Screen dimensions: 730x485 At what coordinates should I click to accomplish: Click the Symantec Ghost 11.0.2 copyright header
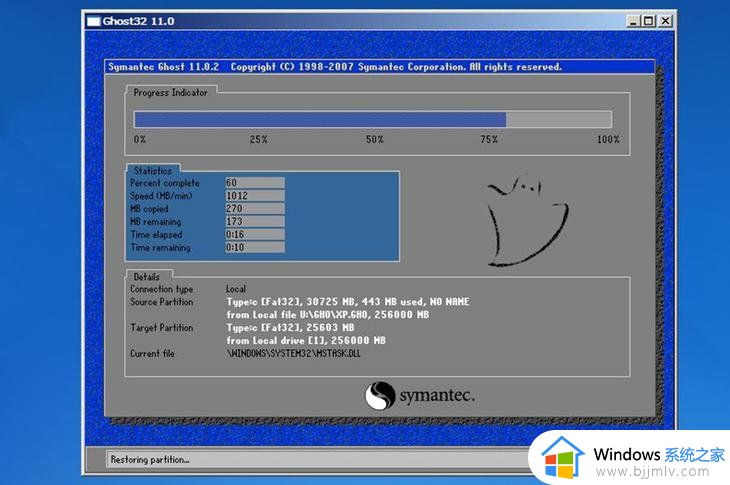335,67
